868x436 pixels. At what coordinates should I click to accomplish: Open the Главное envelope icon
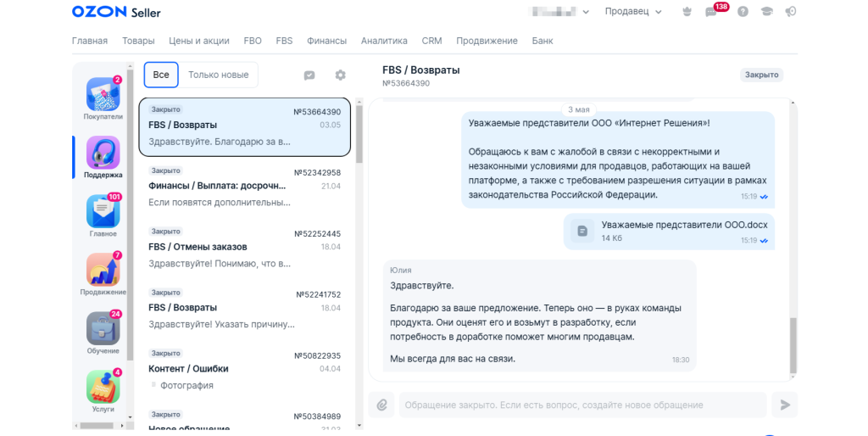click(x=103, y=211)
